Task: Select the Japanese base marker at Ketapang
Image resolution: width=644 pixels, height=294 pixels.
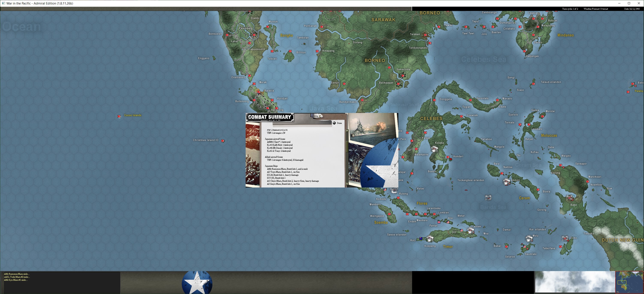Action: pos(317,51)
